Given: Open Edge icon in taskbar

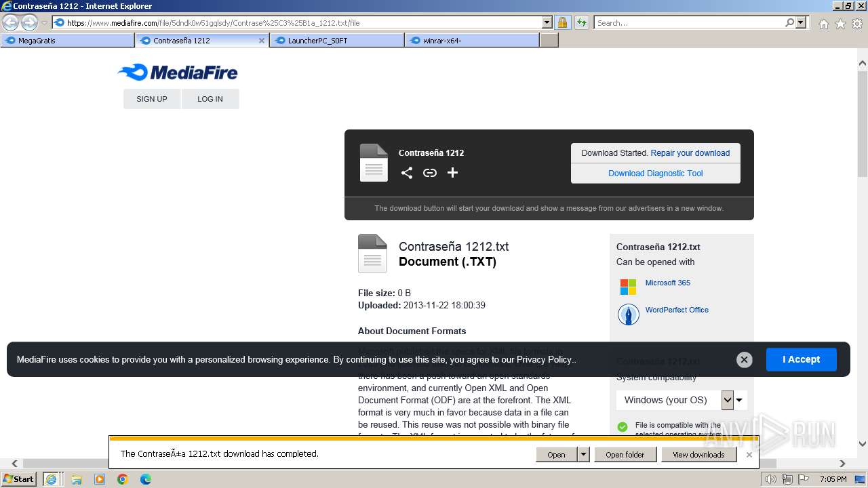Looking at the screenshot, I should (x=146, y=479).
